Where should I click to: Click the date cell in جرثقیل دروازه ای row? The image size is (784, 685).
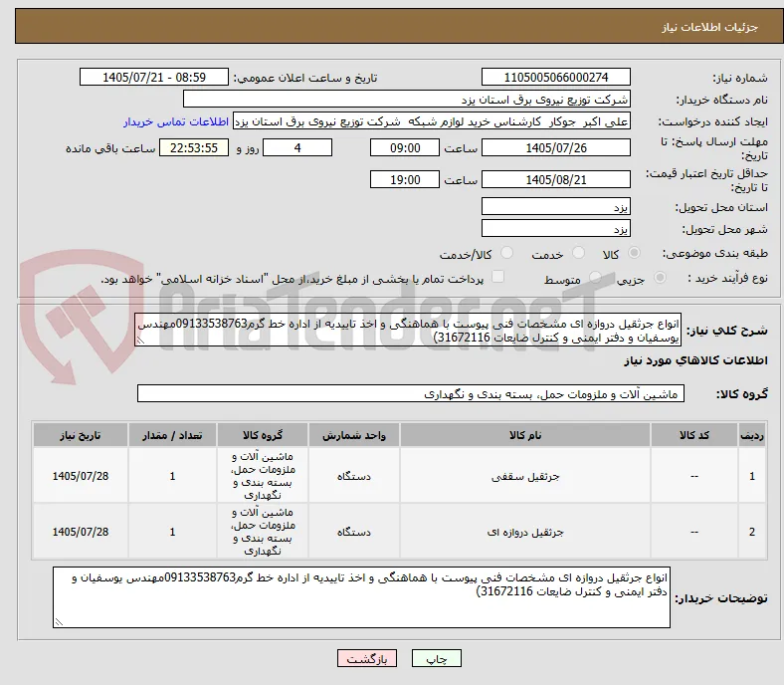pyautogui.click(x=81, y=532)
